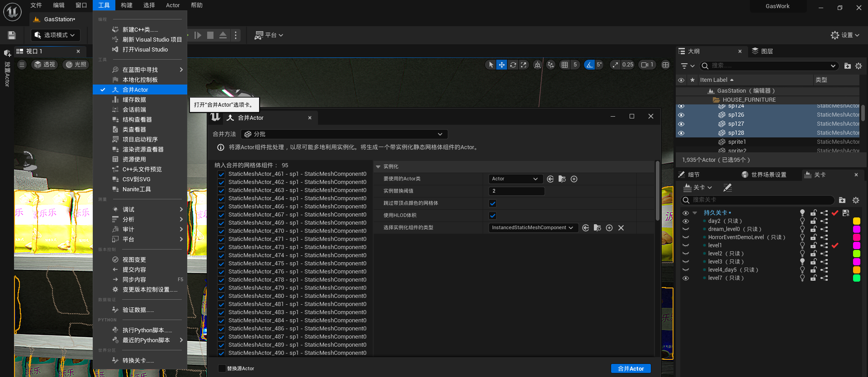Open 缓存数据 from the tools menu
The height and width of the screenshot is (377, 868).
click(134, 100)
